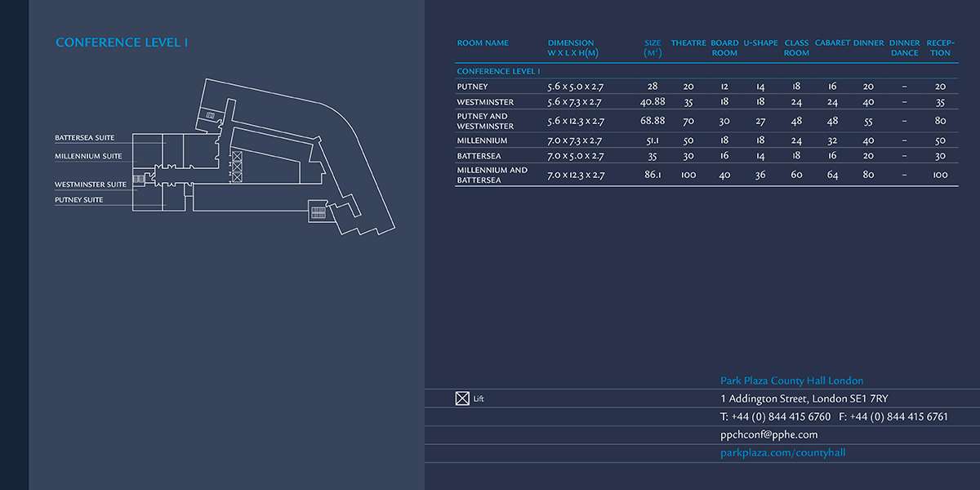This screenshot has height=490, width=980.
Task: Click the Millennium Suite floor plan label
Action: tap(88, 156)
